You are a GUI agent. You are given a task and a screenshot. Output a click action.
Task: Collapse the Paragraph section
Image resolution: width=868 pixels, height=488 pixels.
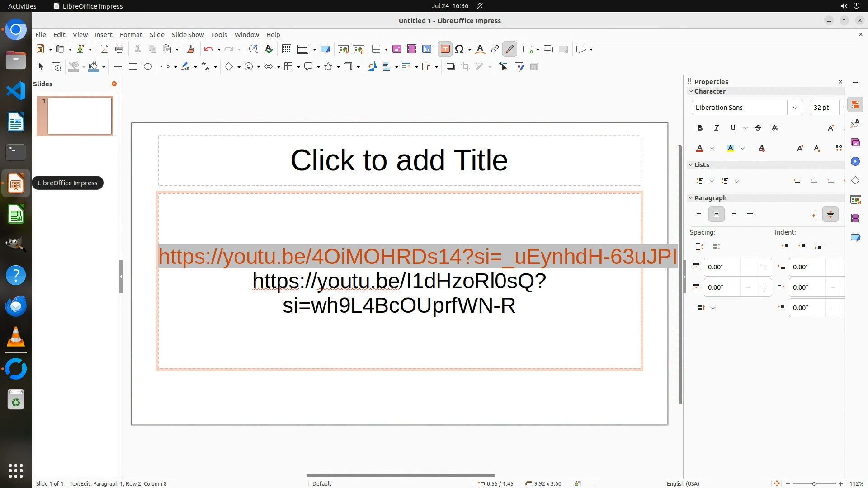click(x=691, y=198)
